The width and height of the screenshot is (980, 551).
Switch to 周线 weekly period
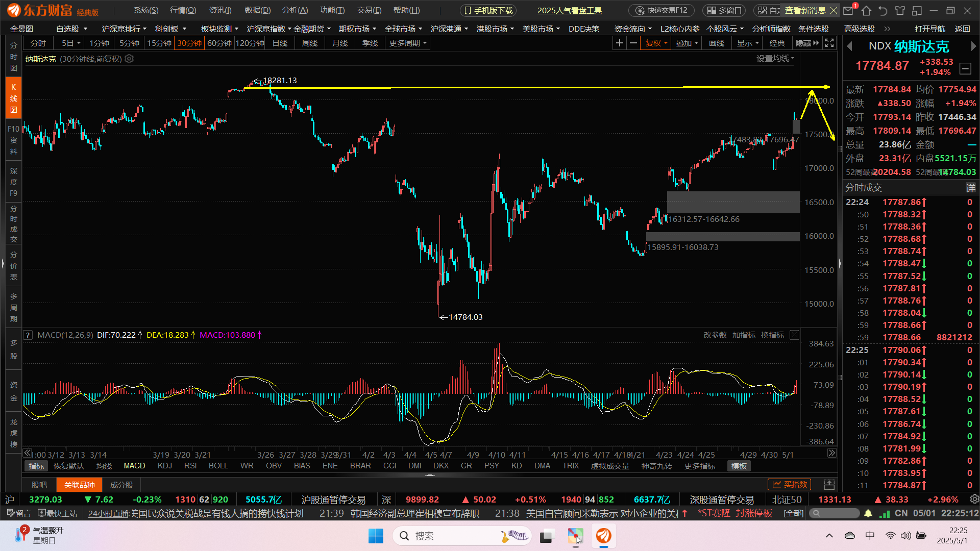point(310,43)
